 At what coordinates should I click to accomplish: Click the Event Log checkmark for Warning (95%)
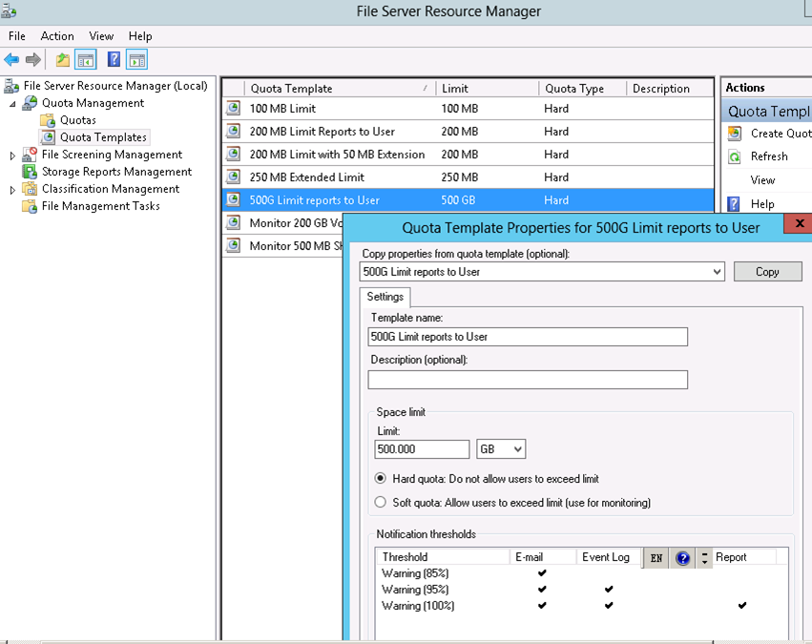point(609,589)
